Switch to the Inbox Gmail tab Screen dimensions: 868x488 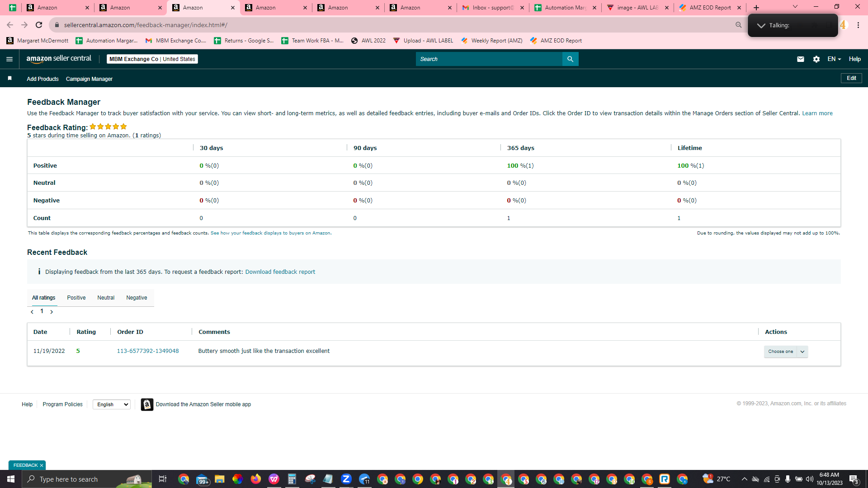pos(493,8)
